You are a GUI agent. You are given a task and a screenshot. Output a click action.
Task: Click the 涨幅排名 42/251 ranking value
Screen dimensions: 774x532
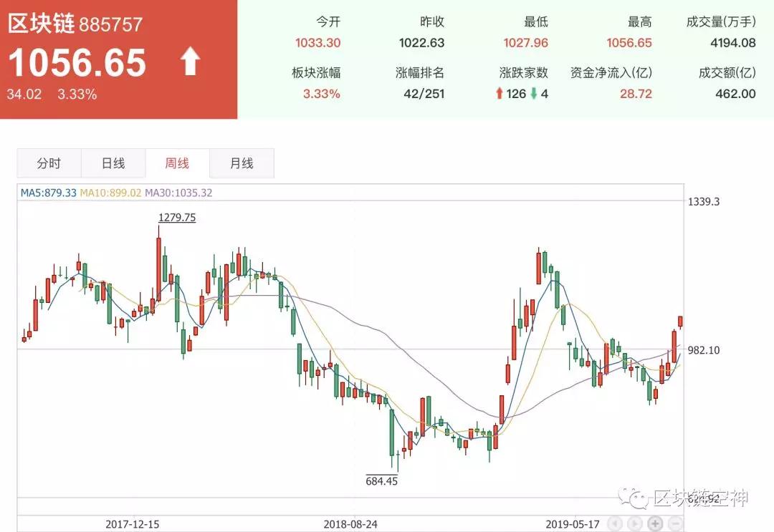424,94
